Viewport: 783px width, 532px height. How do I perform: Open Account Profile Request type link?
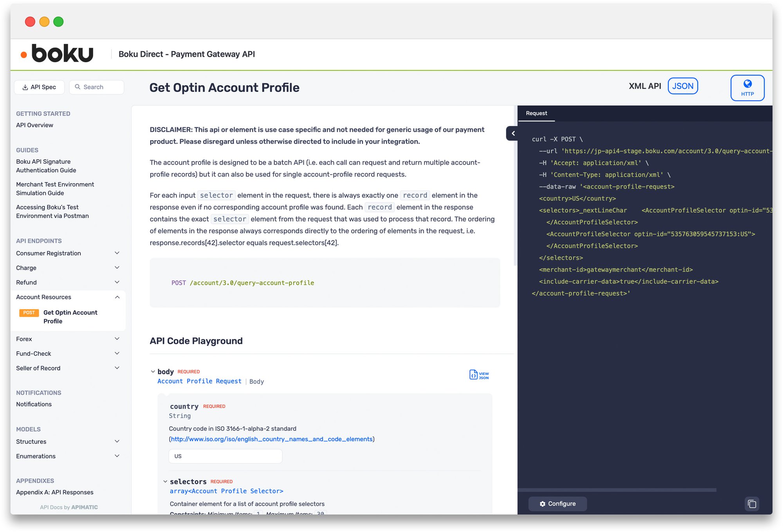click(199, 381)
